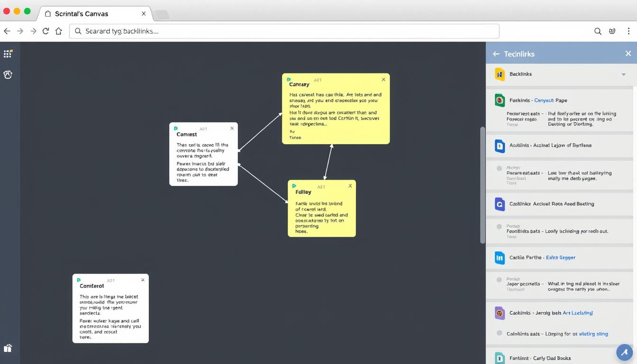Click the green tag icon on Canvary card
The image size is (637, 364).
tap(289, 80)
